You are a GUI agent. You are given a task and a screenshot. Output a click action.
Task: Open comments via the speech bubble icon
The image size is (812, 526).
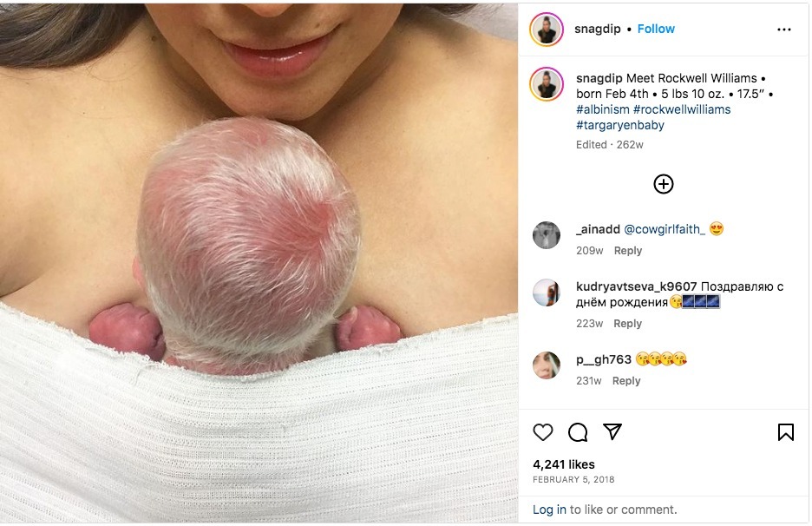tap(578, 432)
